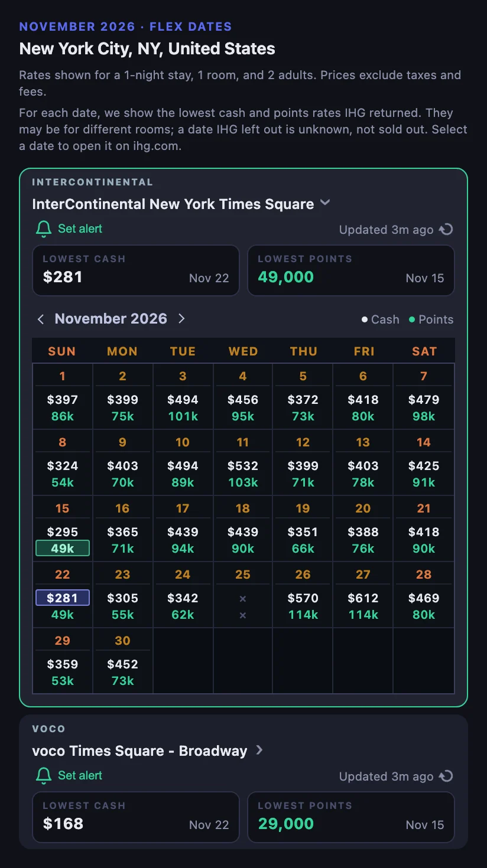Select highlighted 49k points on November 15
This screenshot has height=868, width=487.
tap(63, 549)
